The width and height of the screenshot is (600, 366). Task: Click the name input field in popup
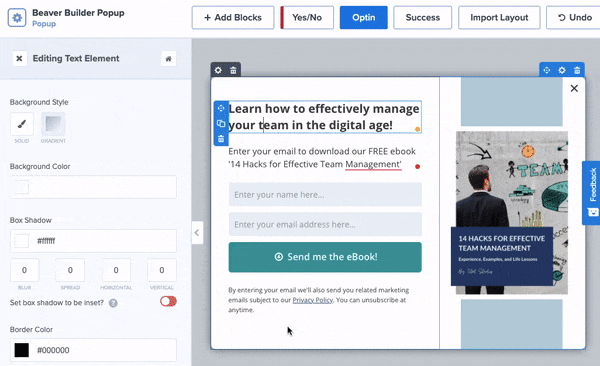(x=325, y=194)
